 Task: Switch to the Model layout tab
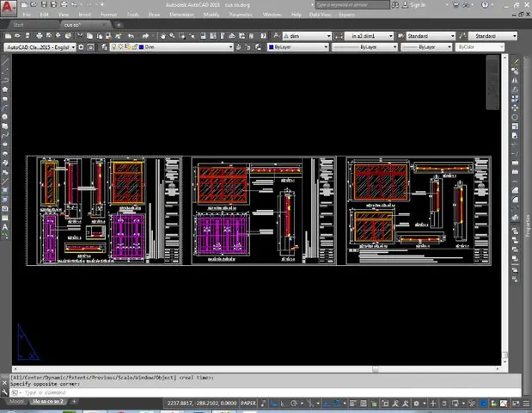click(x=16, y=402)
